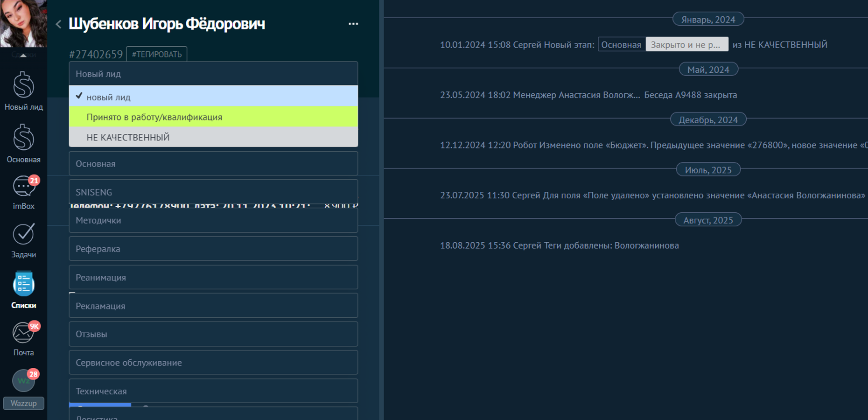868x420 pixels.
Task: Open the Wazzup icon
Action: (x=23, y=388)
